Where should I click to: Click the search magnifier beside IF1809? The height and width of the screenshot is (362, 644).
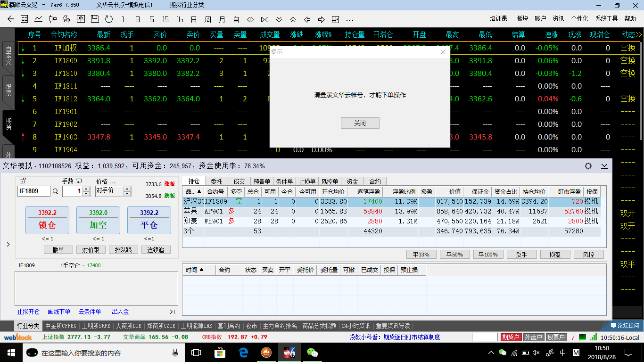tap(56, 191)
